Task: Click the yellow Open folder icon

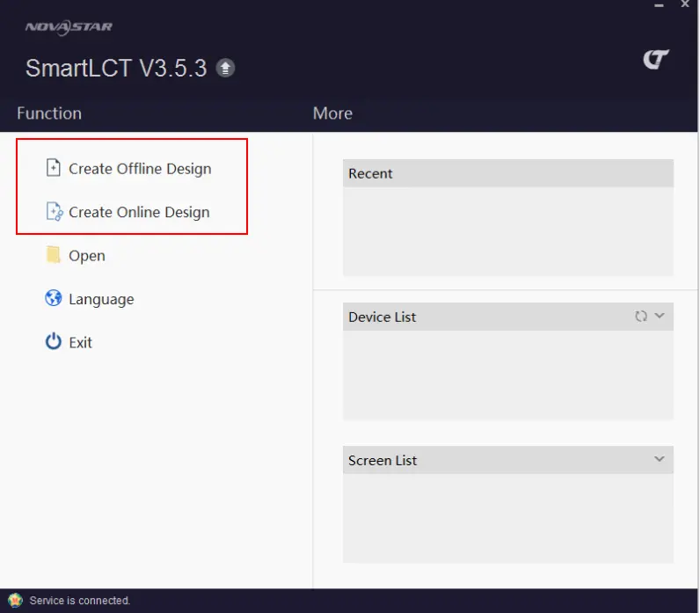Action: point(54,255)
